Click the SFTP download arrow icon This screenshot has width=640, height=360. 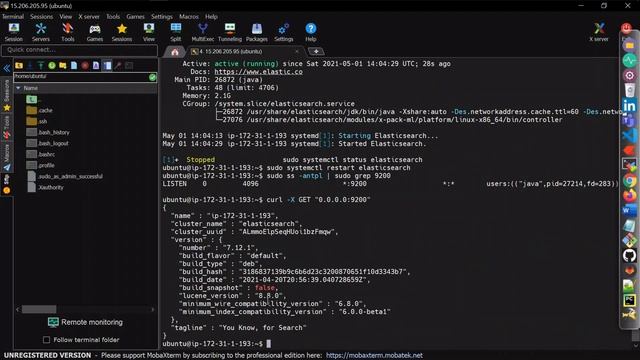(x=30, y=65)
